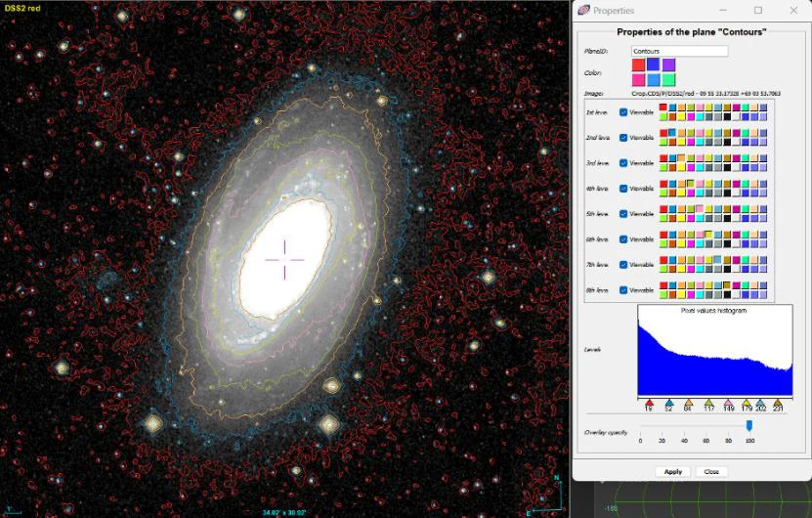Screen dimensions: 812x518
Task: Maximize the Properties window
Action: 758,11
